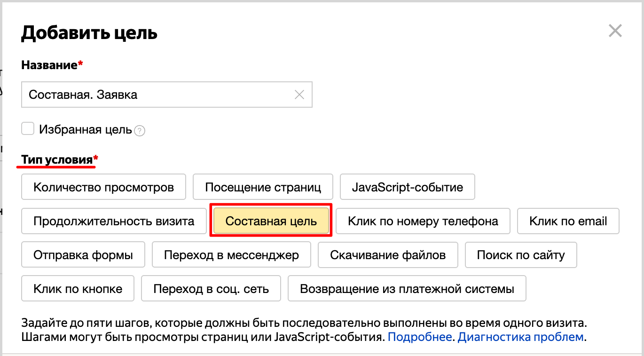644x356 pixels.
Task: Select Переход в соц. сеть option
Action: pyautogui.click(x=211, y=288)
